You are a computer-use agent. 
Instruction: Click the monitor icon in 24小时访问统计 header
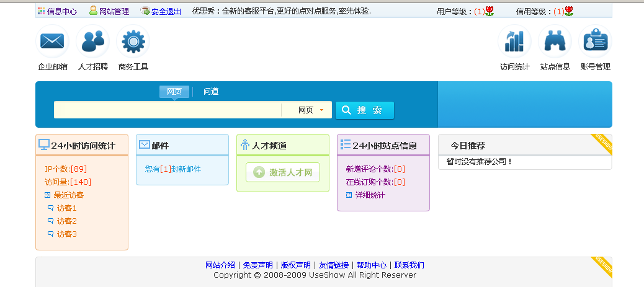(x=44, y=144)
